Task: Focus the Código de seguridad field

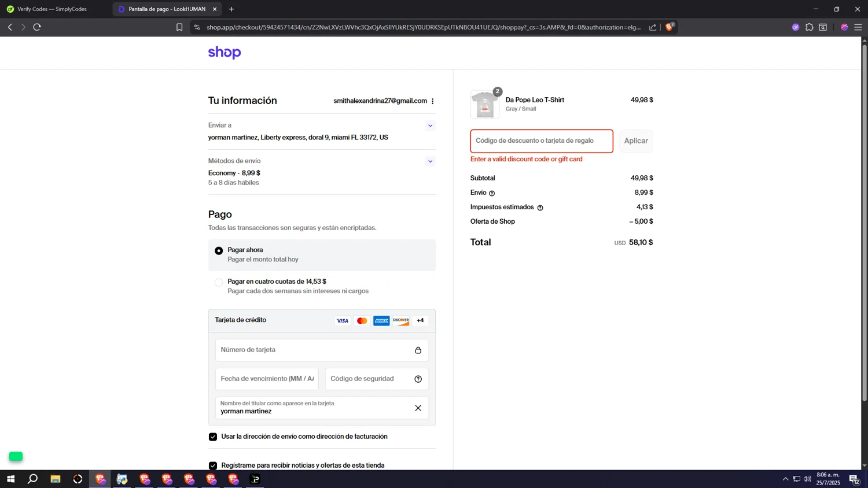Action: pyautogui.click(x=377, y=379)
